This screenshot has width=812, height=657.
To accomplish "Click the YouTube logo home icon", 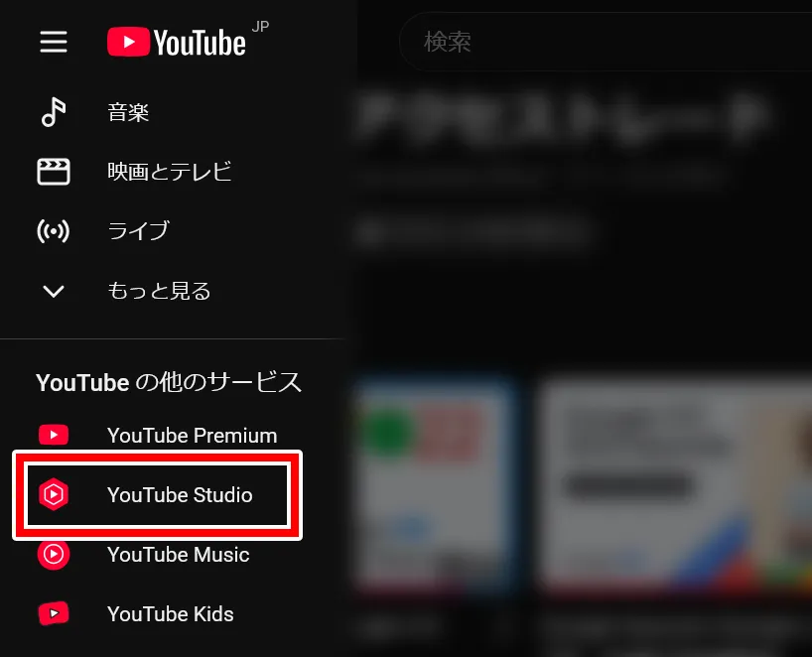I will pos(176,42).
